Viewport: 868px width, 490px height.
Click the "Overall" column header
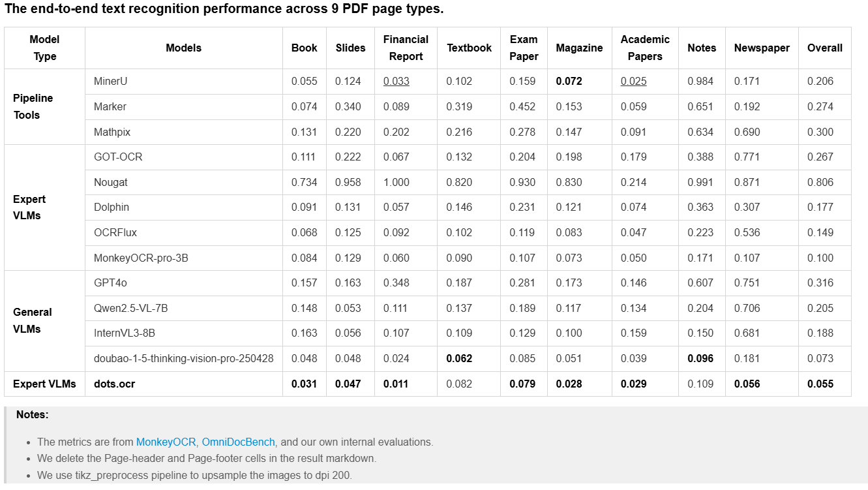click(x=824, y=48)
